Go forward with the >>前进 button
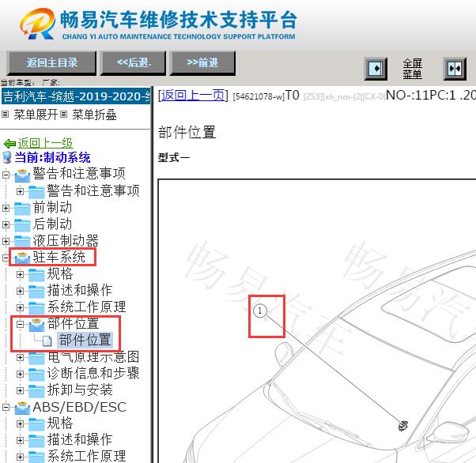The image size is (476, 463). tap(202, 62)
